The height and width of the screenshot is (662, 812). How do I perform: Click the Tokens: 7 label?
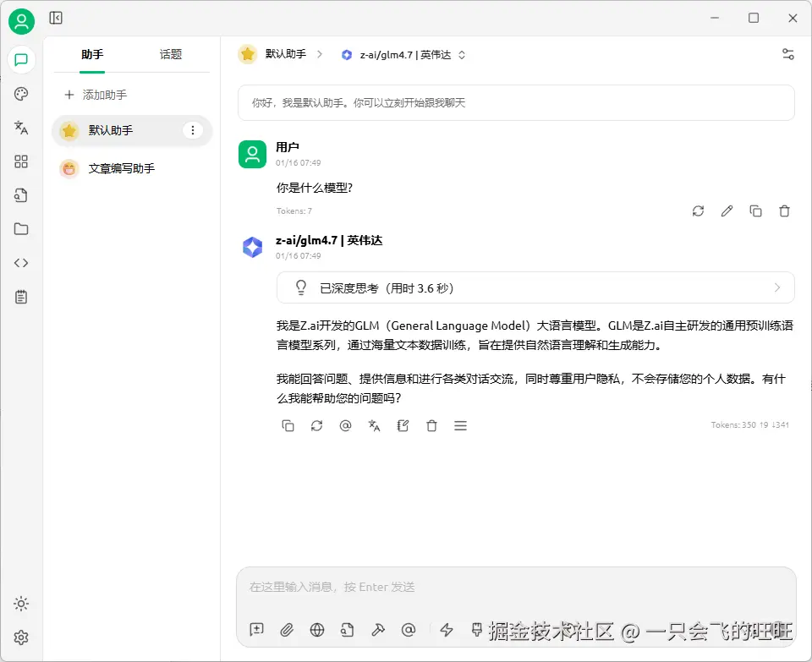click(294, 211)
